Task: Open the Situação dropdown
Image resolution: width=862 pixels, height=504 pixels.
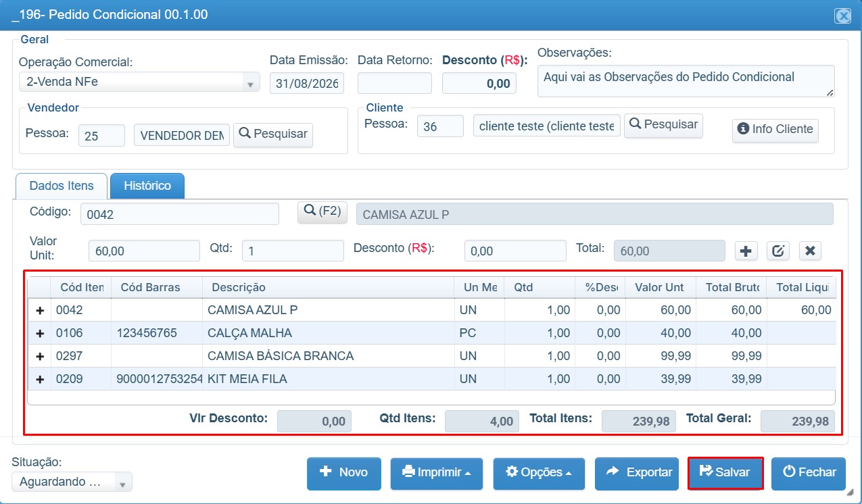Action: (x=72, y=482)
